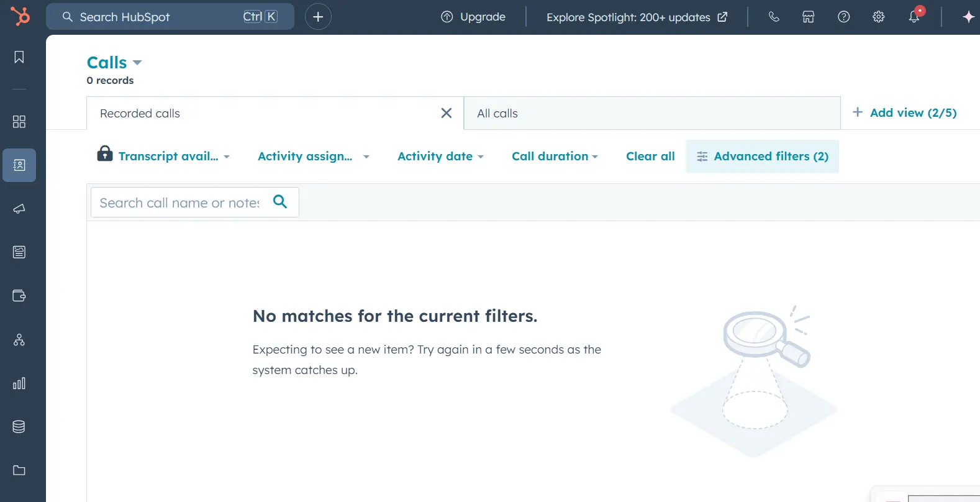Open the Workspaces grid icon in sidebar
This screenshot has height=502, width=980.
pyautogui.click(x=19, y=122)
